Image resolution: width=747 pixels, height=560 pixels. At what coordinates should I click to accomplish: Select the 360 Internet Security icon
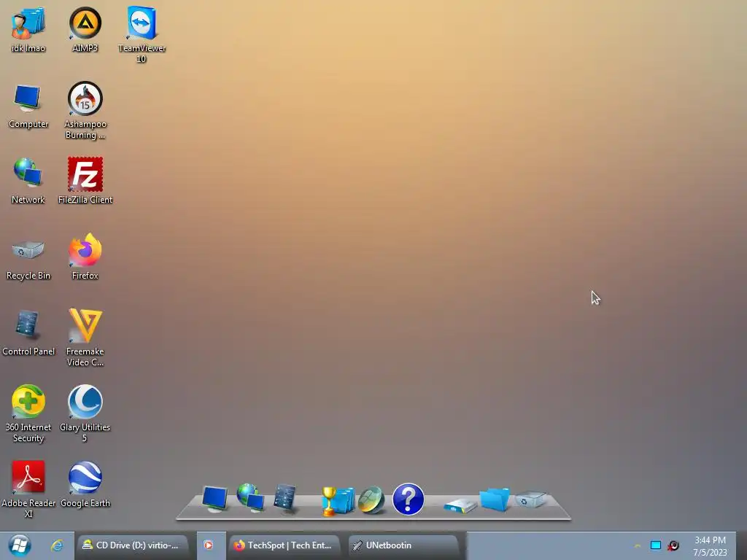(28, 414)
